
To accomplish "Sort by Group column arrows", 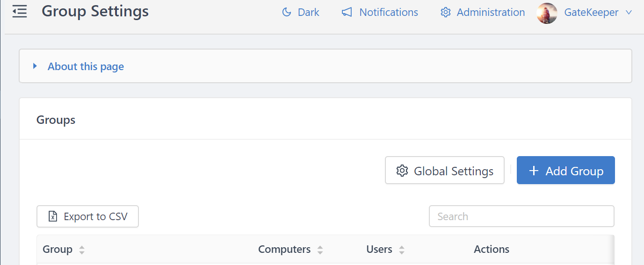I will tap(82, 250).
